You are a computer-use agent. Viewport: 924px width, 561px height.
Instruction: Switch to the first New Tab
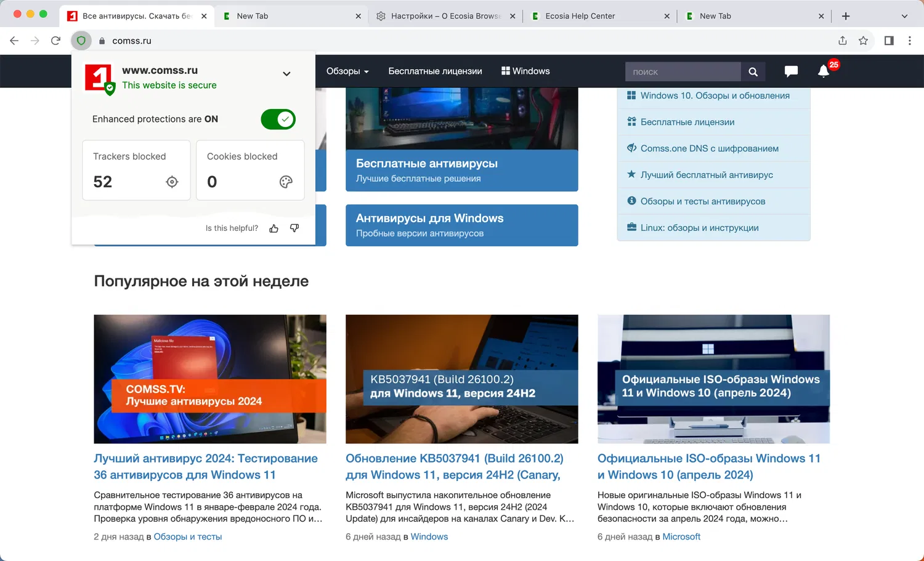291,16
